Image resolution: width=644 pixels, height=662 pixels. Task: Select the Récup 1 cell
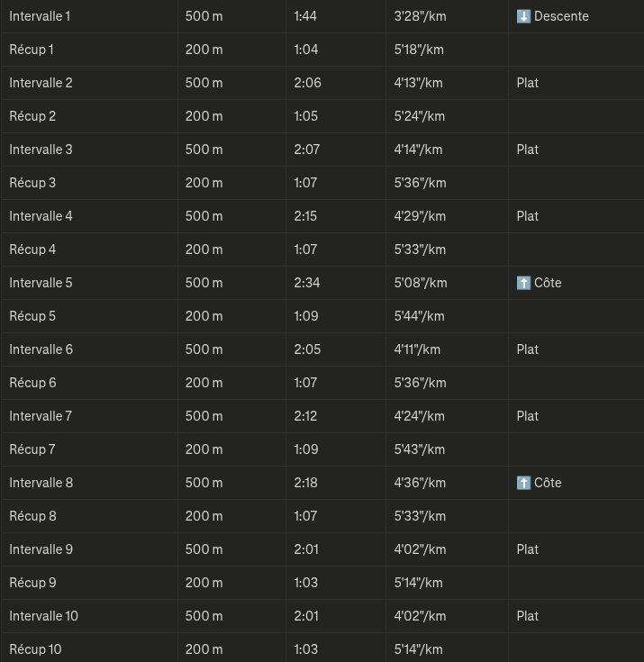[x=32, y=50]
